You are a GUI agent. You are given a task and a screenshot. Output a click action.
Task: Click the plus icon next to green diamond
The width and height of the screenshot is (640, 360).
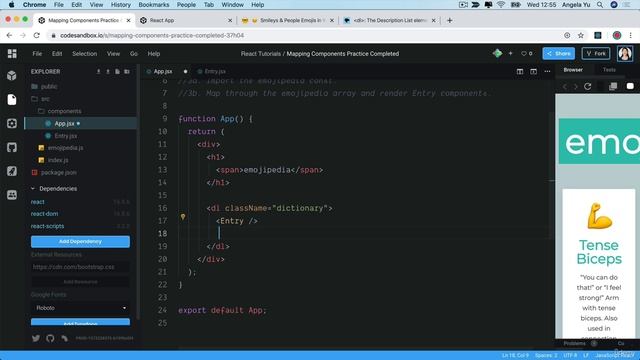click(510, 53)
